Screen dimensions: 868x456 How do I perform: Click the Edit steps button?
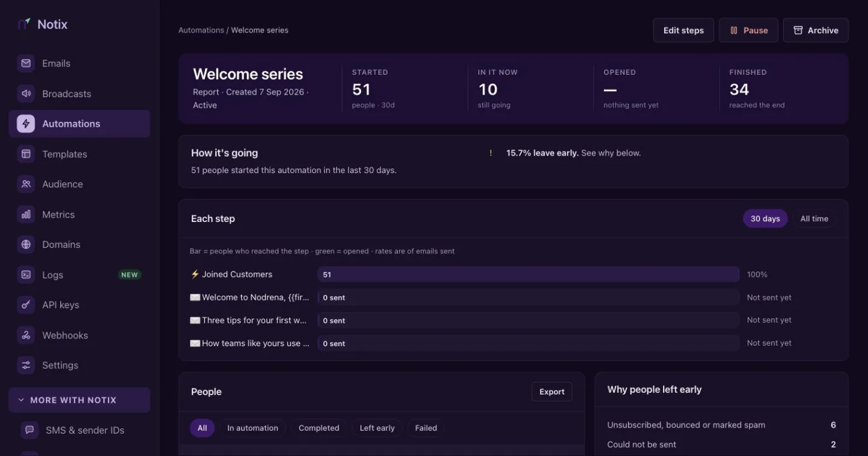684,30
